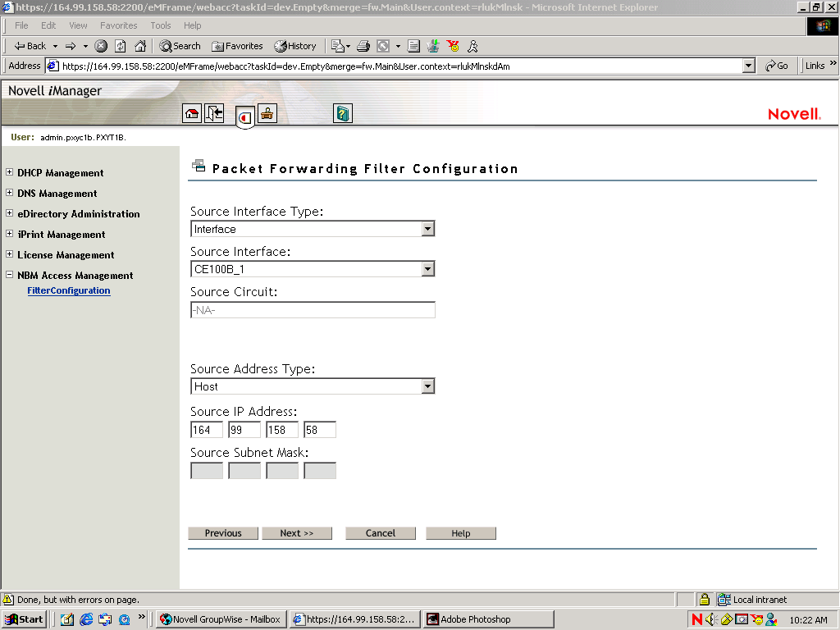Open the Favorites menu
The width and height of the screenshot is (840, 630).
[x=118, y=25]
